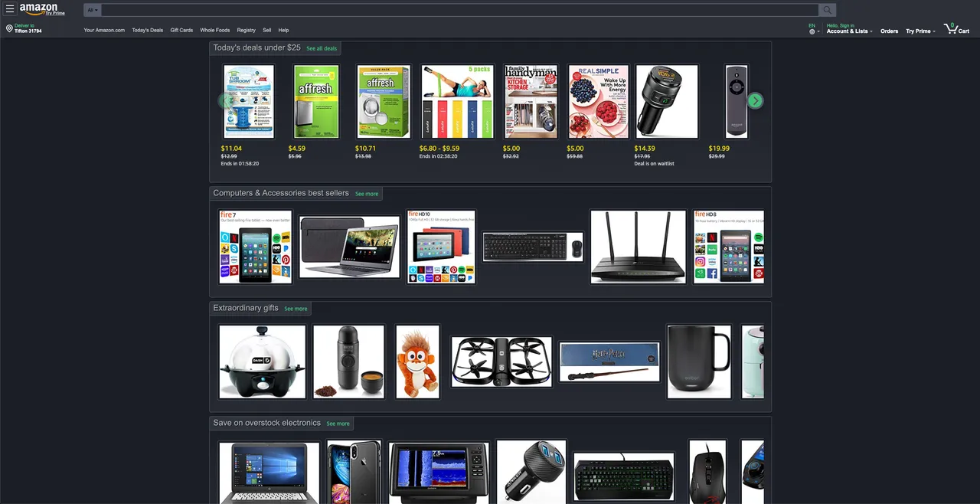This screenshot has width=980, height=504.
Task: Open the car FM transmitter deal image
Action: (667, 101)
